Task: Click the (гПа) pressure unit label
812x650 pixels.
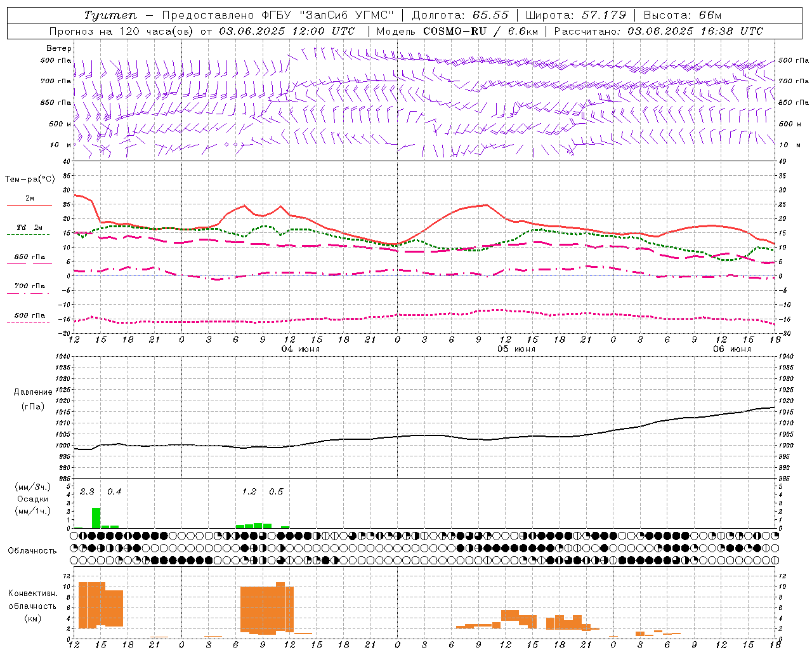Action: pyautogui.click(x=33, y=406)
